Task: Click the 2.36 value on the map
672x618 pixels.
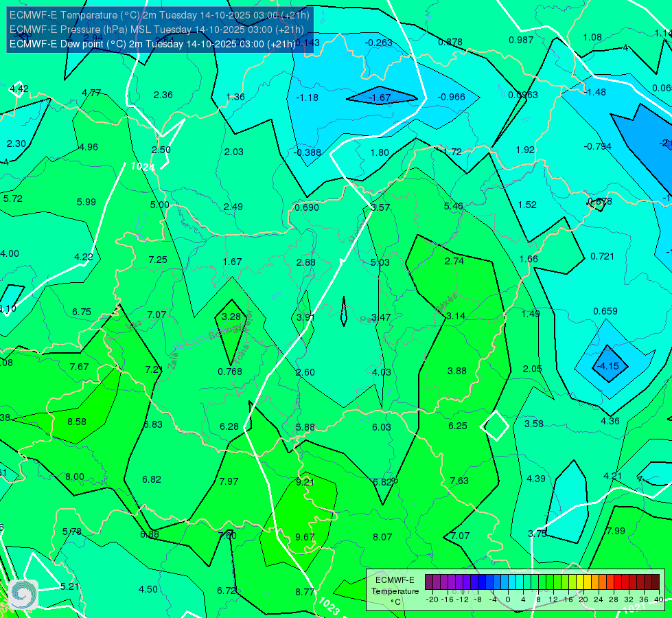Action: [x=163, y=95]
